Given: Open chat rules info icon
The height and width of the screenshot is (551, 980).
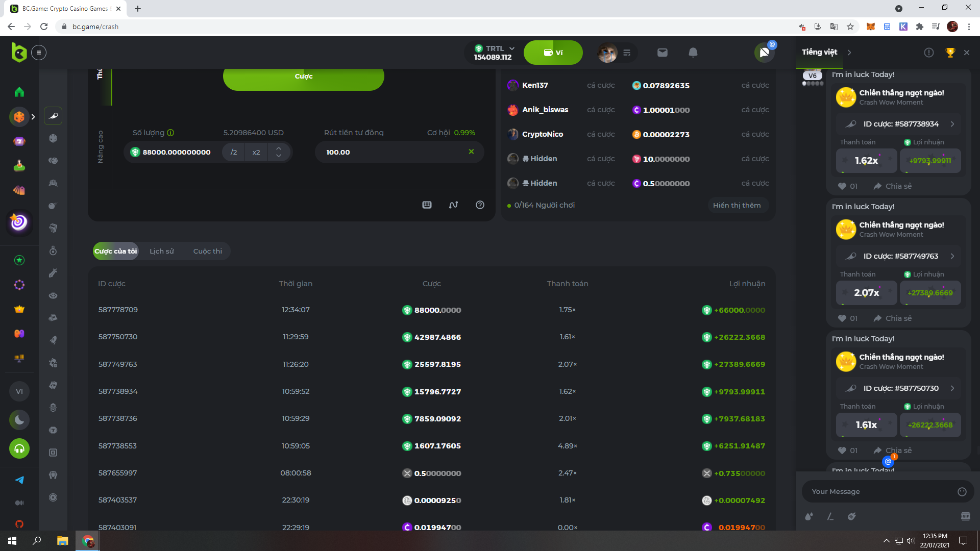Looking at the screenshot, I should [x=929, y=53].
